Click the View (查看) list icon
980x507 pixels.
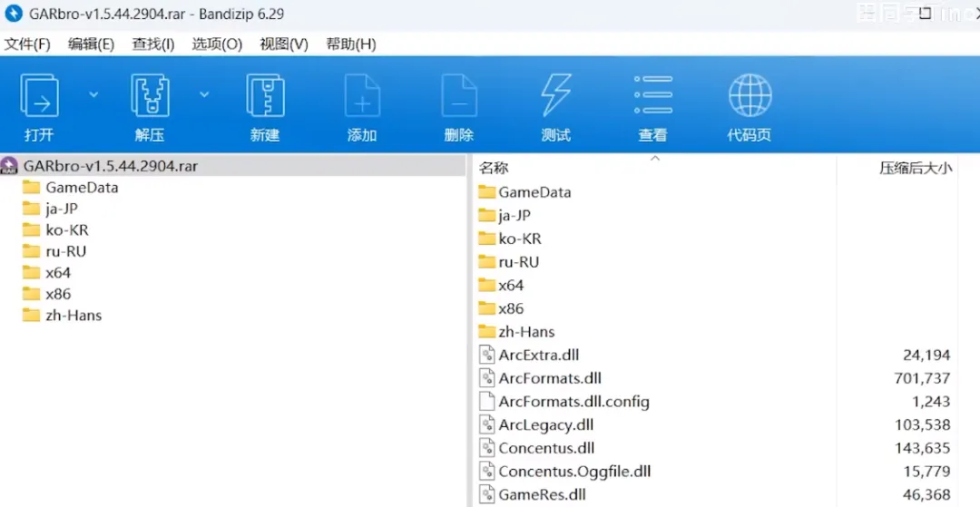point(653,95)
